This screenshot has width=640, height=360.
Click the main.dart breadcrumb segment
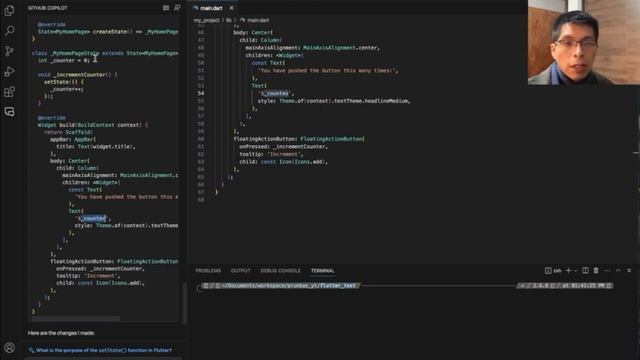tap(258, 20)
